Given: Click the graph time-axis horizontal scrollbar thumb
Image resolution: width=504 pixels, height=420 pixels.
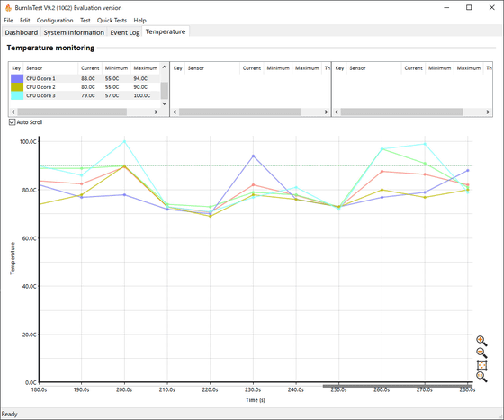Looking at the screenshot, I should point(398,386).
